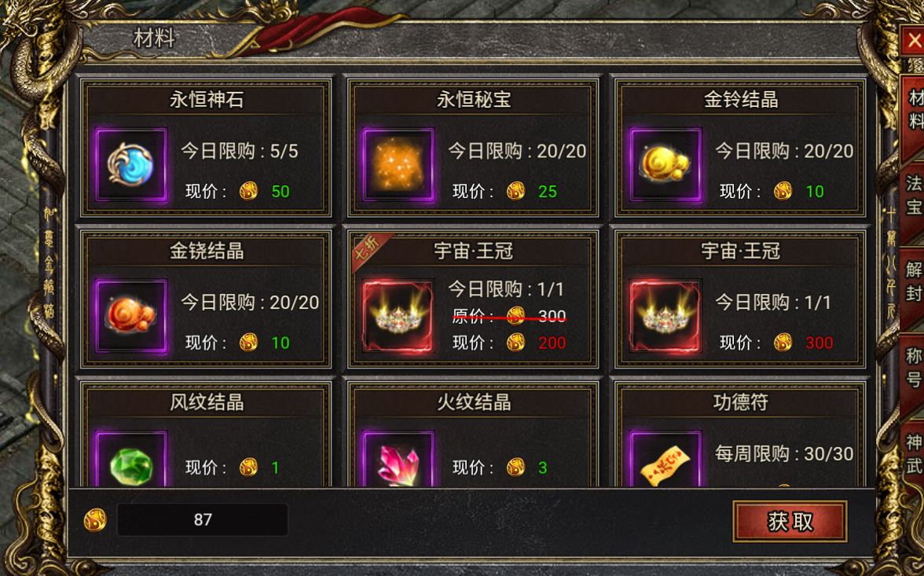The image size is (924, 576).
Task: Click the gold coin icon beside balance
Action: click(95, 520)
